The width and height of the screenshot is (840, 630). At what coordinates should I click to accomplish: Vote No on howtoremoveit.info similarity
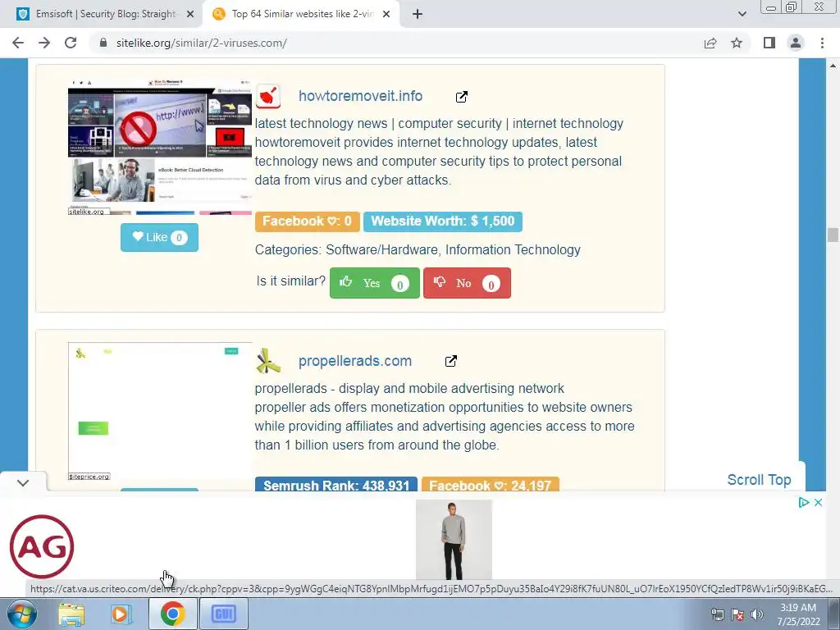click(467, 283)
